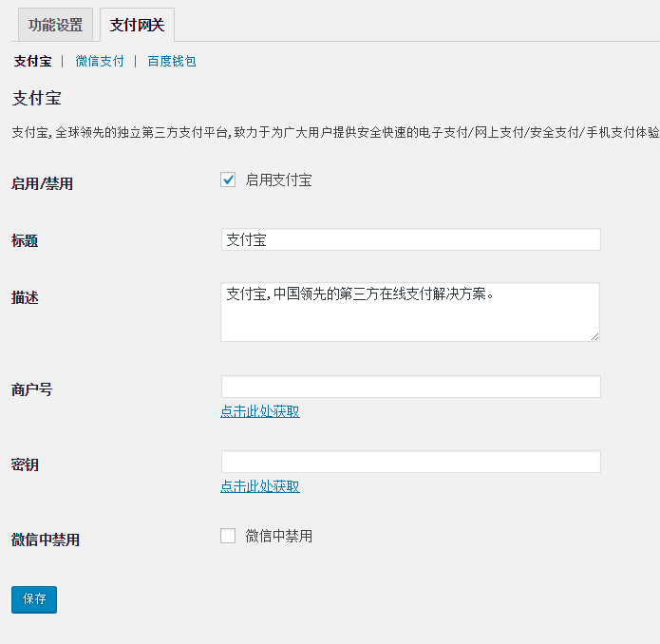Click the 启用支付宝 checkbox label text
Image resolution: width=660 pixels, height=644 pixels.
[x=278, y=180]
